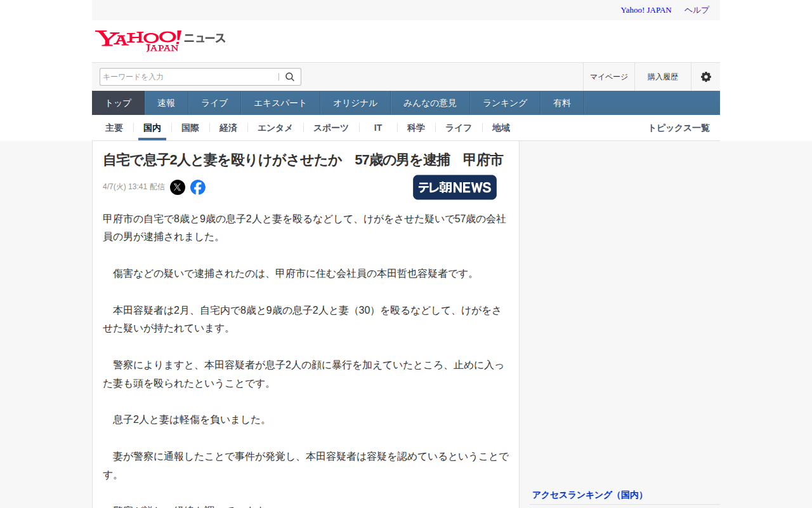Share article on Facebook icon
Screen dimensions: 812x508
pyautogui.click(x=198, y=187)
